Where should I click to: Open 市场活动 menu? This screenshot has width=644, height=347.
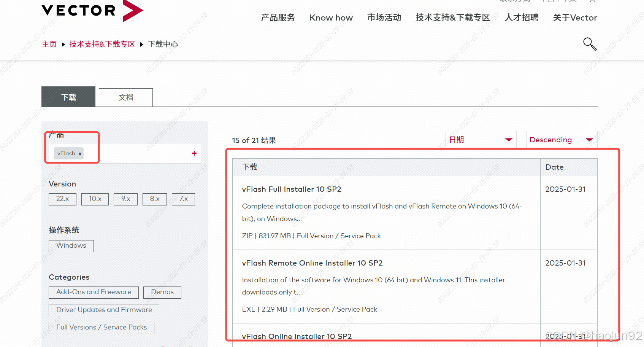[384, 18]
